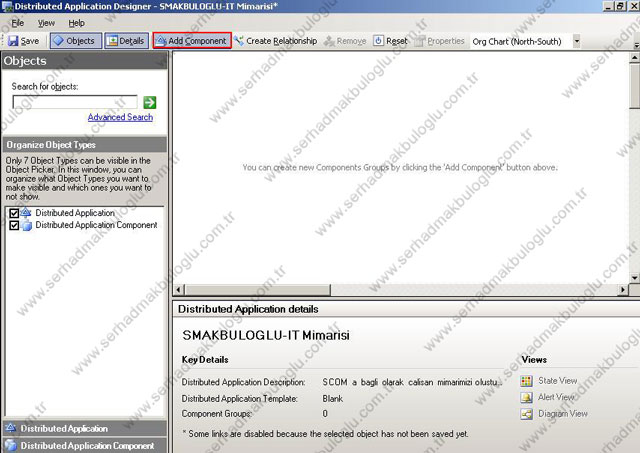Viewport: 640px width, 453px height.
Task: Click the Search for objects field
Action: tap(75, 102)
